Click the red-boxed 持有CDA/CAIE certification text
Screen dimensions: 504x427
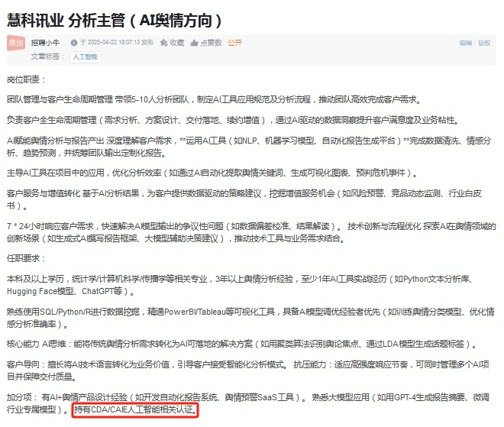pos(135,410)
